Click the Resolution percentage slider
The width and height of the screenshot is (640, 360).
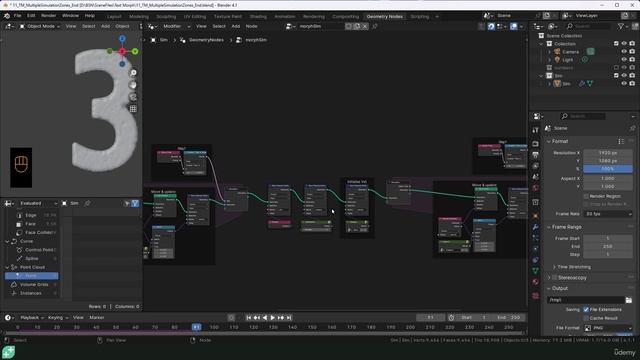pos(608,169)
